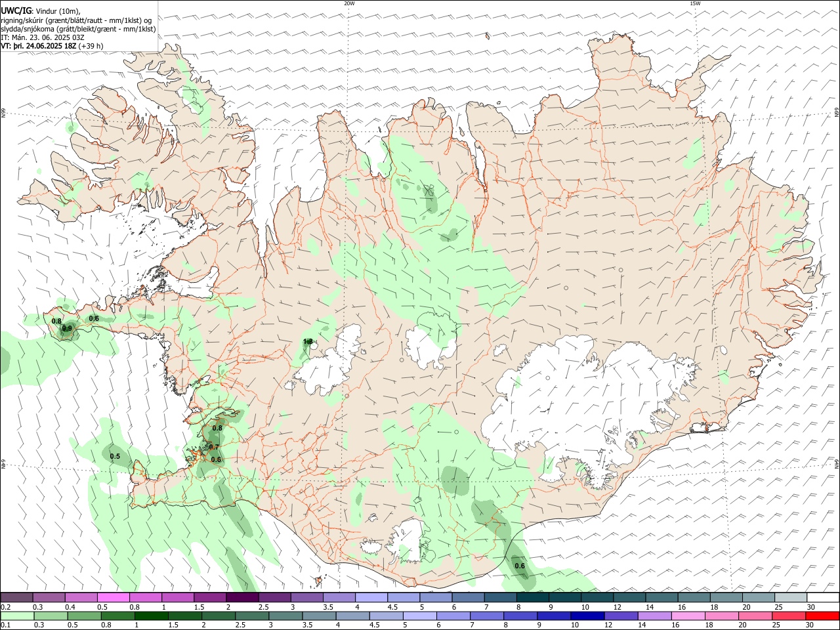Pick the dark teal swatch at 8 in the upper legend row

click(x=533, y=598)
